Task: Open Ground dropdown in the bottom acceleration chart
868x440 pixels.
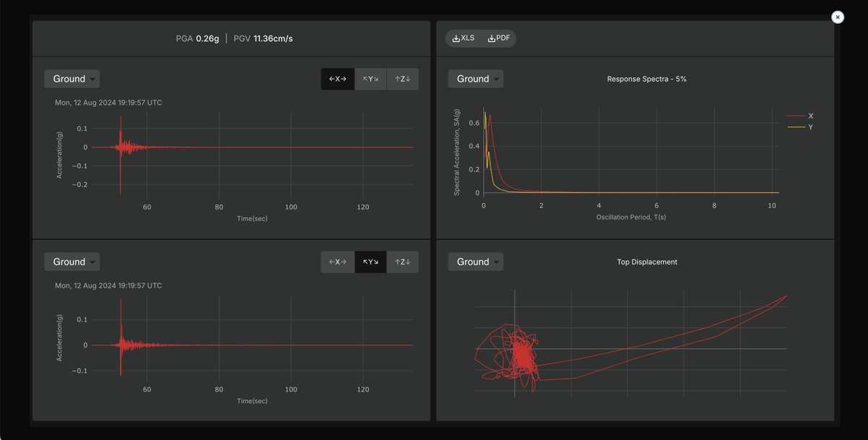Action: 72,262
